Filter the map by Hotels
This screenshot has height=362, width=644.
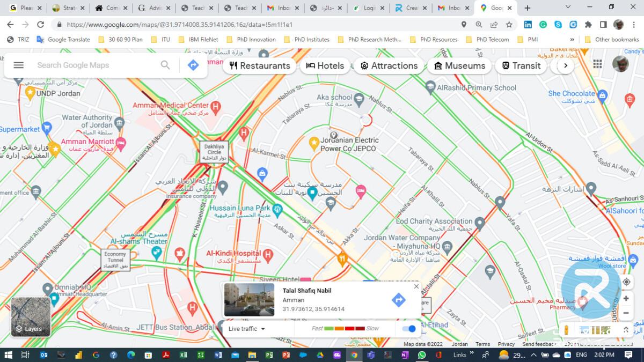(325, 65)
